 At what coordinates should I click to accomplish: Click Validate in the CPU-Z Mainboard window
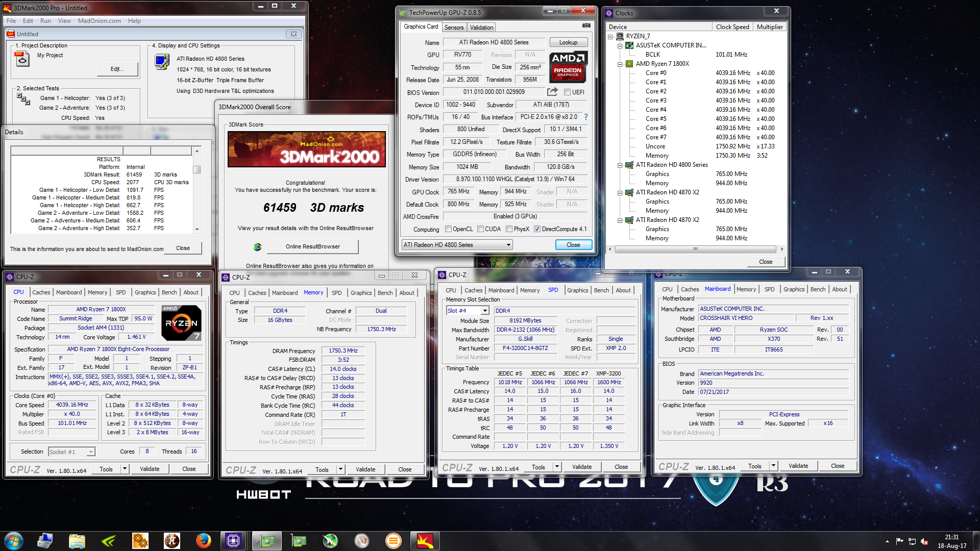[x=798, y=466]
